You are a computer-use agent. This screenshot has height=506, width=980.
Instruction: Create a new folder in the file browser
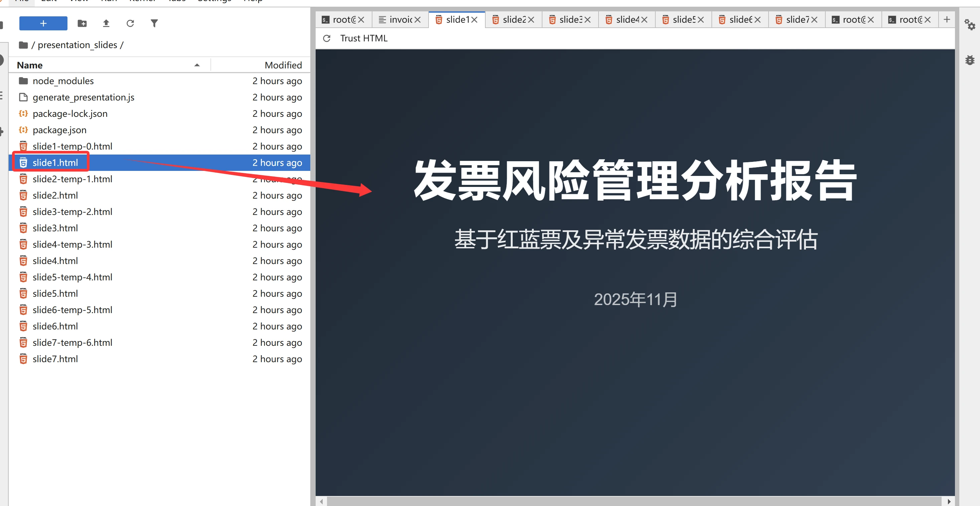[x=82, y=23]
